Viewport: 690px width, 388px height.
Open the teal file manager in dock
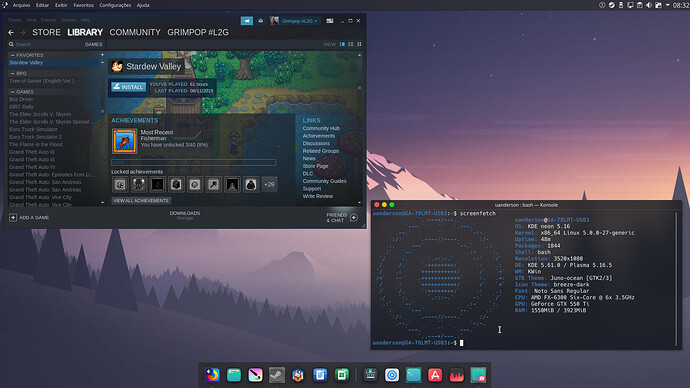coord(234,375)
